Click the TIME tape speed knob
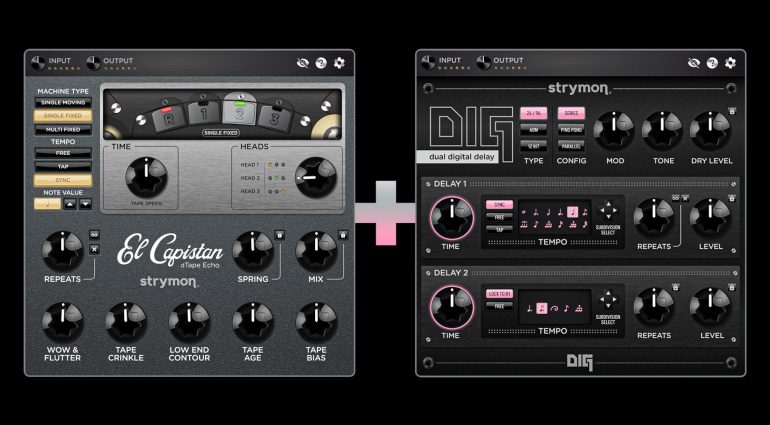Image resolution: width=770 pixels, height=425 pixels. click(x=146, y=177)
